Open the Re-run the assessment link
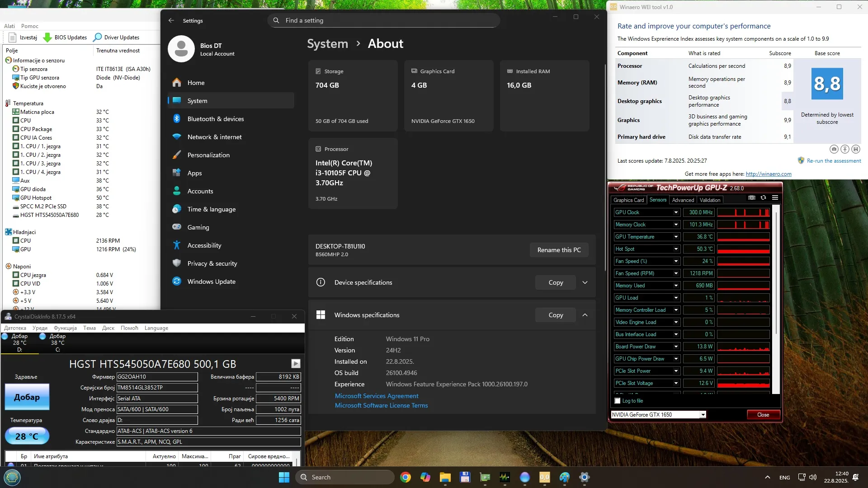Viewport: 868px width, 488px height. tap(833, 161)
